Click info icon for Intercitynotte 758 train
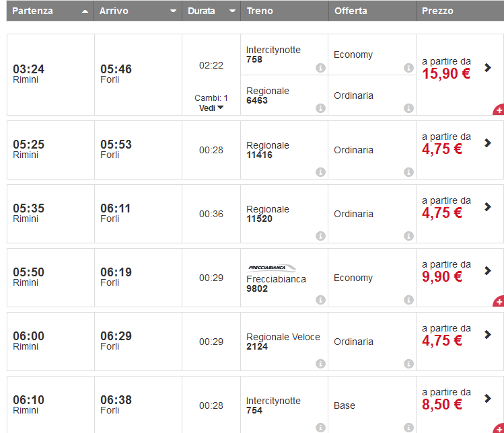504x433 pixels. click(320, 68)
